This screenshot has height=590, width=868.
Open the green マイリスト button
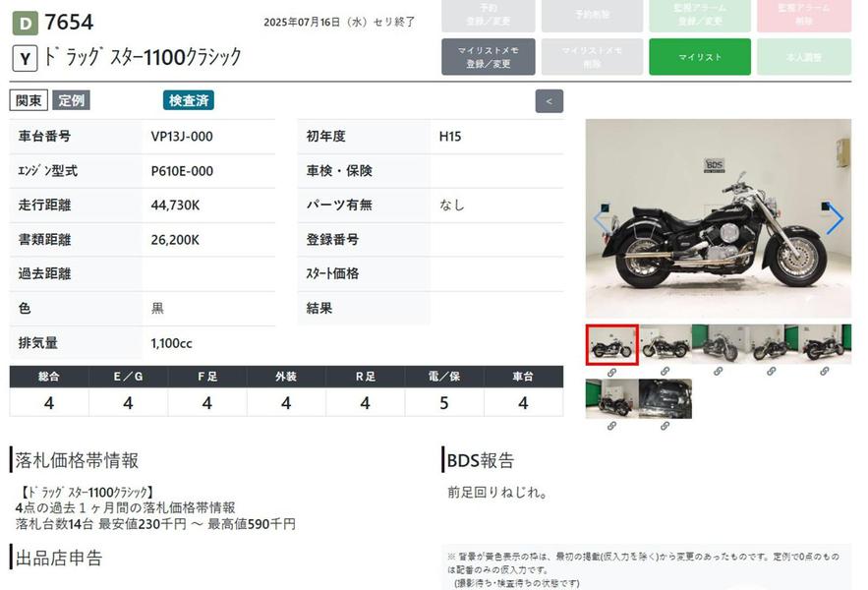tap(699, 57)
